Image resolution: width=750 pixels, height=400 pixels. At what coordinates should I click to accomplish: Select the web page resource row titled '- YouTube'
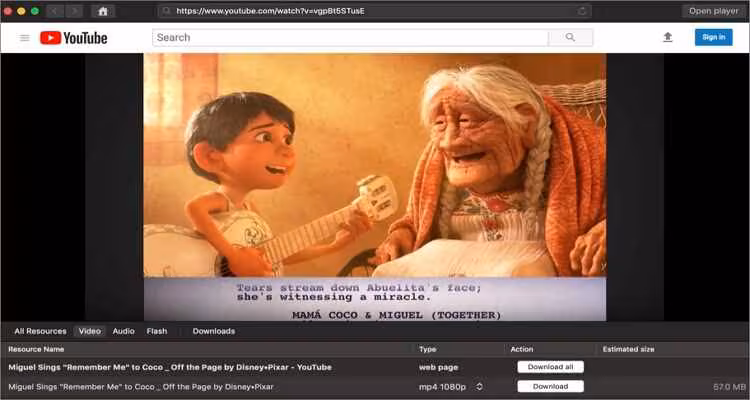coord(375,367)
